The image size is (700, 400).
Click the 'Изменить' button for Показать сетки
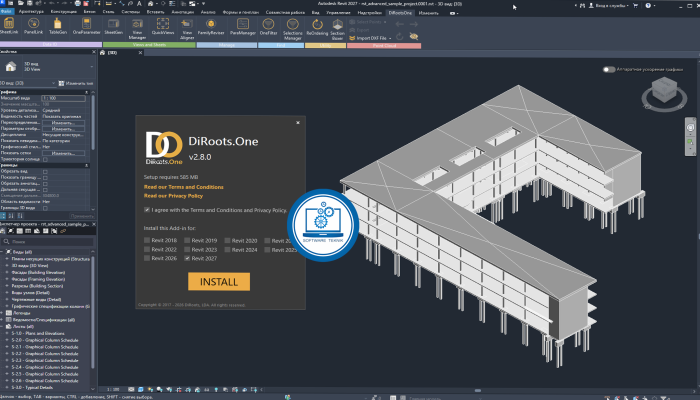[x=63, y=153]
